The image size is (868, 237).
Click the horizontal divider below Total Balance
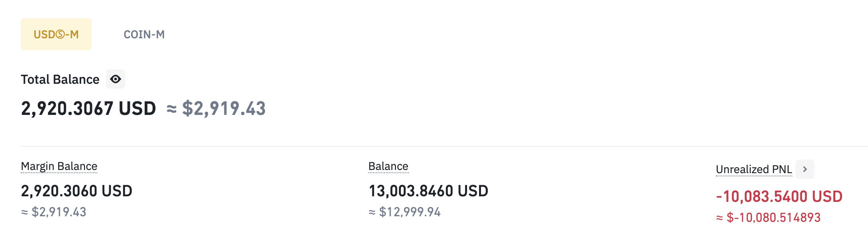click(x=444, y=146)
